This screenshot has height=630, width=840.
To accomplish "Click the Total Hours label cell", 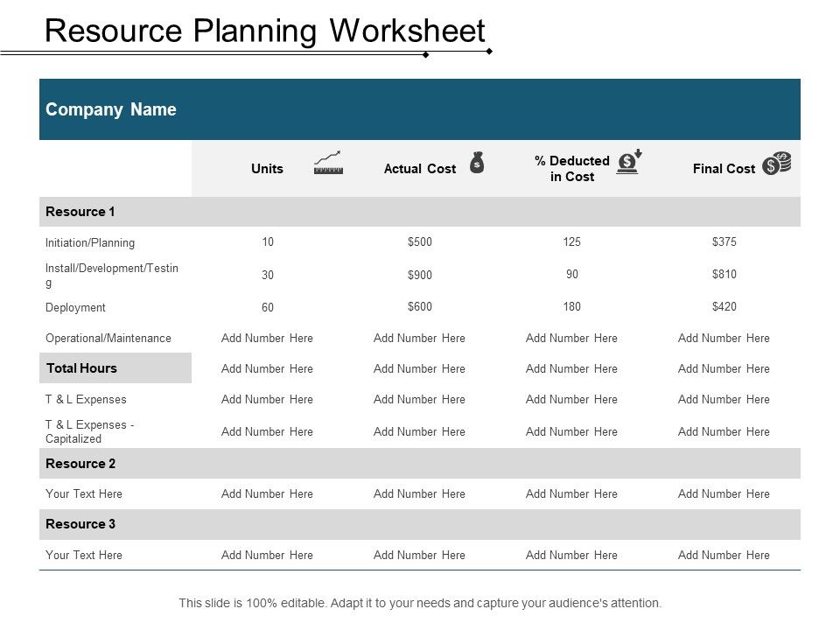I will pyautogui.click(x=115, y=368).
